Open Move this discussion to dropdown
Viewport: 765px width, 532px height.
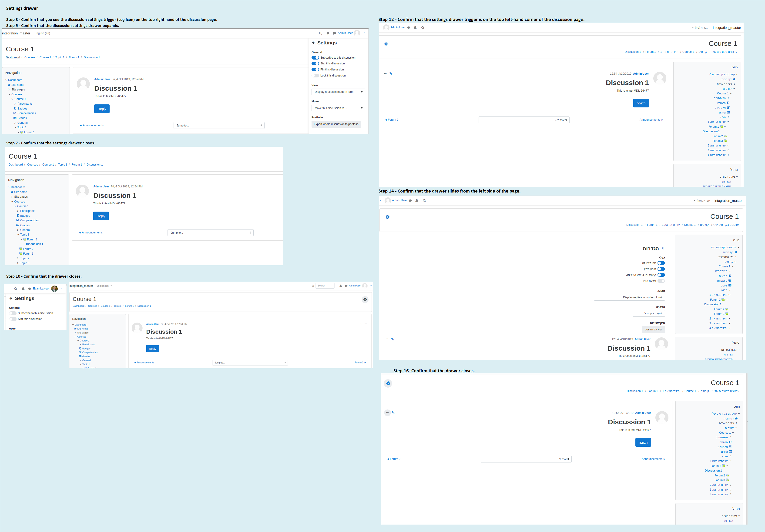pyautogui.click(x=338, y=108)
